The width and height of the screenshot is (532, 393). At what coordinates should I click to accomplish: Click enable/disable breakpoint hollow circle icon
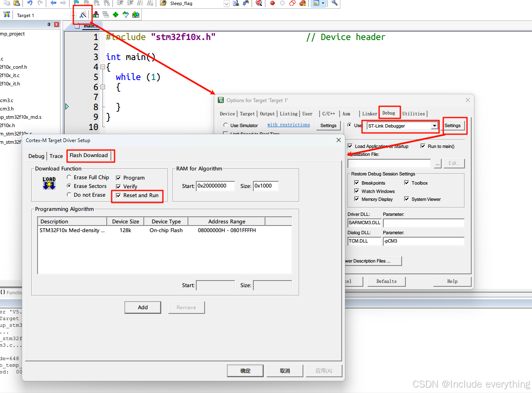click(x=282, y=3)
